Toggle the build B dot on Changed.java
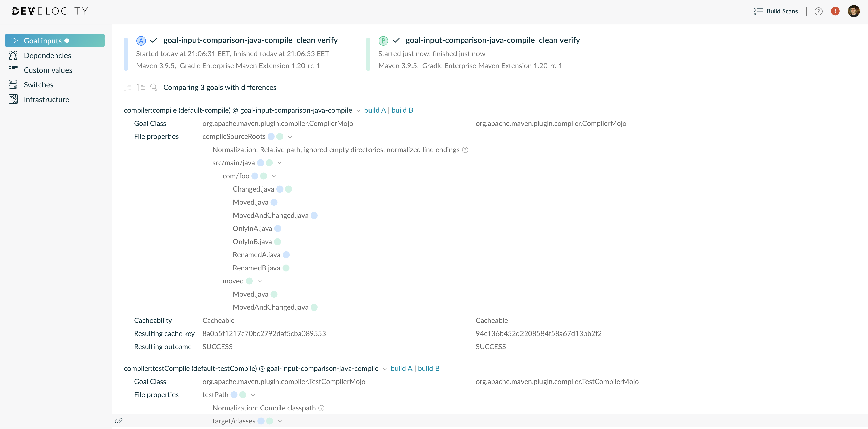 pos(288,189)
